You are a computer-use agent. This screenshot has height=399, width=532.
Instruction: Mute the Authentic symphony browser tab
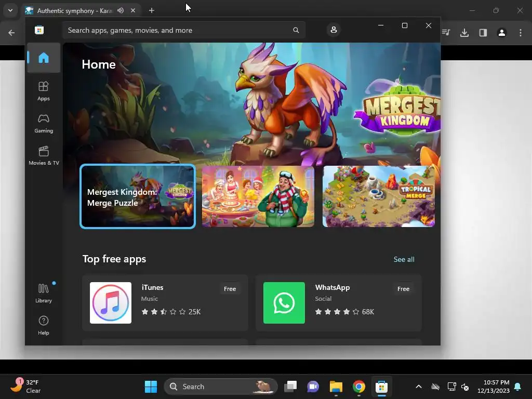[x=121, y=10]
